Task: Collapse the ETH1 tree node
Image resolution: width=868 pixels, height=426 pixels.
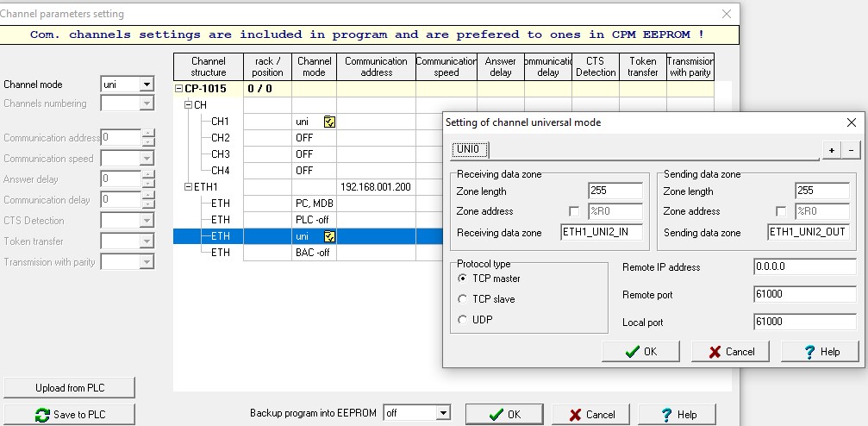Action: (x=189, y=186)
